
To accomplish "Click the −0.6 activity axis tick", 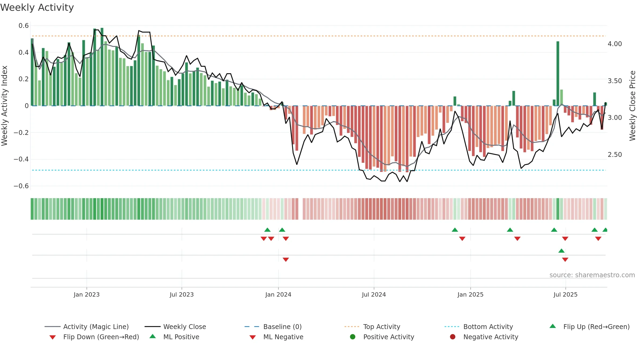I will [x=21, y=186].
